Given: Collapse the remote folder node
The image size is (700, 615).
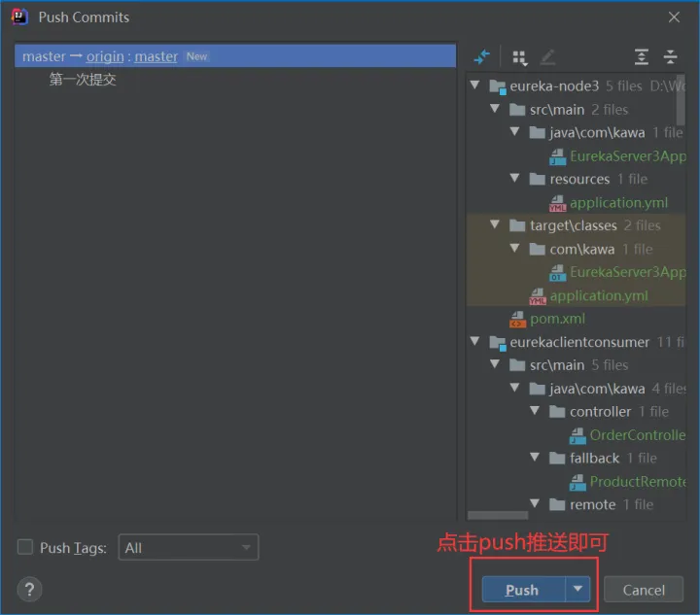Looking at the screenshot, I should [535, 503].
